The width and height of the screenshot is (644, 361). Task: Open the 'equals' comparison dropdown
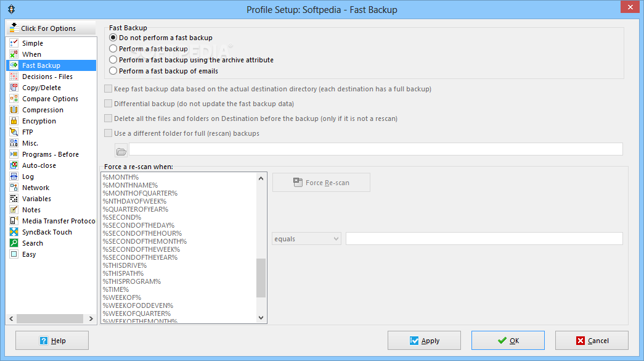(x=306, y=239)
